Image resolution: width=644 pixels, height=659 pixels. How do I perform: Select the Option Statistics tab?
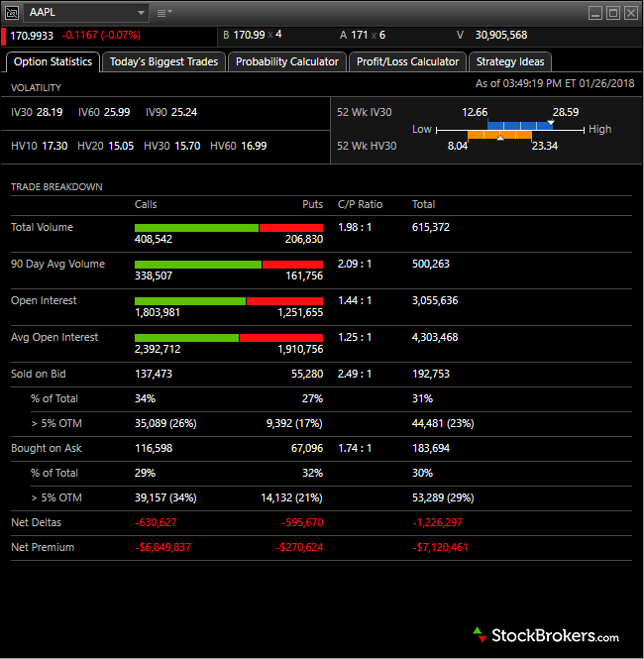(x=53, y=61)
